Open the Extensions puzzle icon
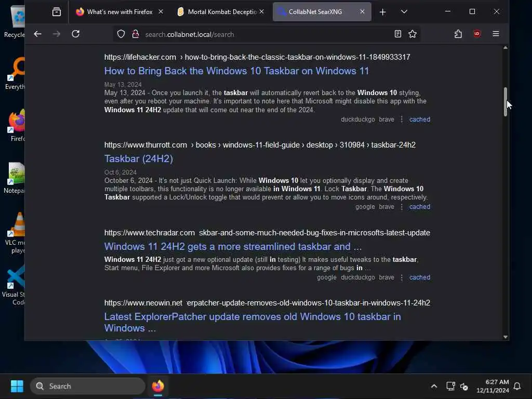Image resolution: width=532 pixels, height=399 pixels. point(458,34)
